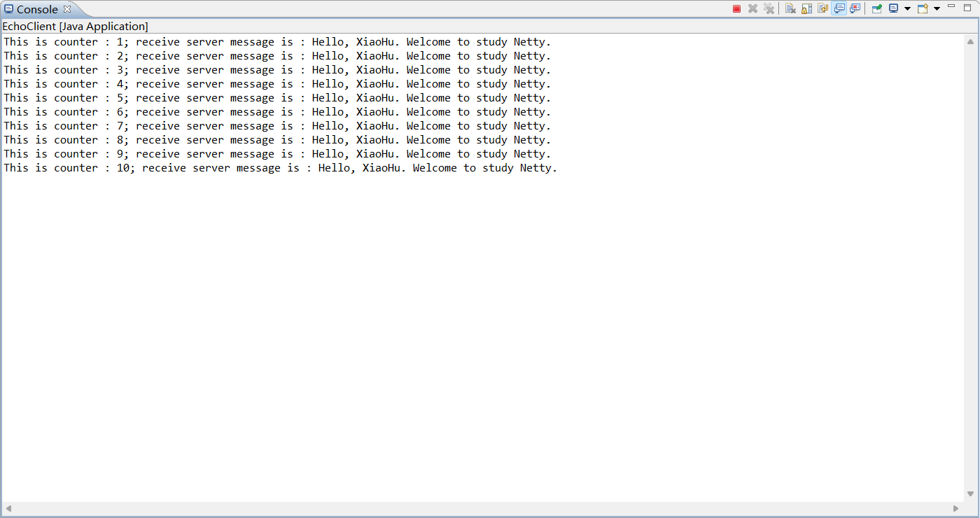980x518 pixels.
Task: Clear the console output
Action: 790,8
